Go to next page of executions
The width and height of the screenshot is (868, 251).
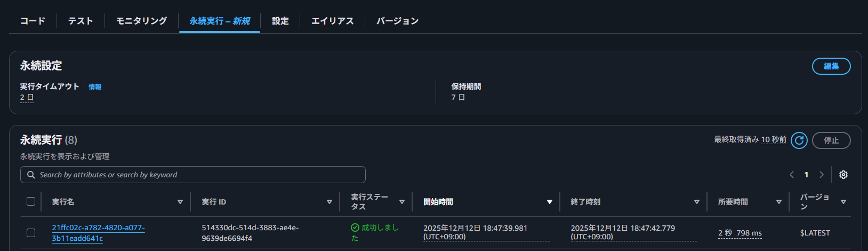821,175
